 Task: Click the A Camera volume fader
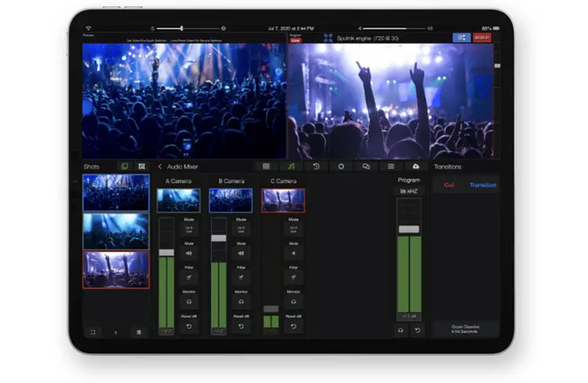pyautogui.click(x=167, y=253)
